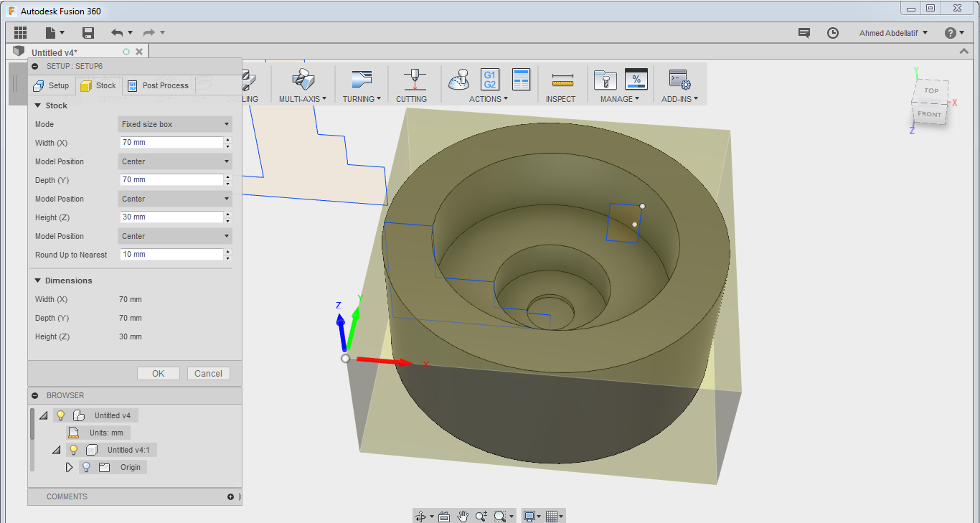Image resolution: width=980 pixels, height=523 pixels.
Task: Switch to the Stock tab
Action: (x=99, y=85)
